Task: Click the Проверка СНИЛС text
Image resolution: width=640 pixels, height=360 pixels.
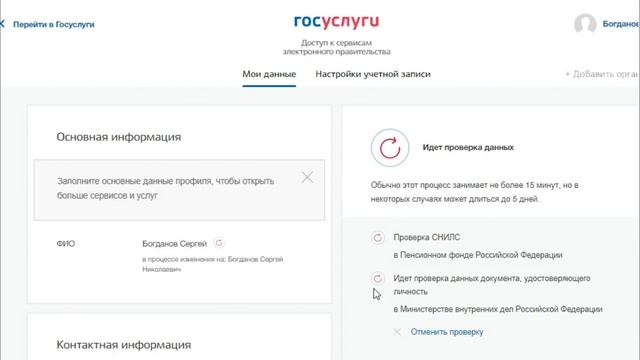Action: pyautogui.click(x=427, y=237)
